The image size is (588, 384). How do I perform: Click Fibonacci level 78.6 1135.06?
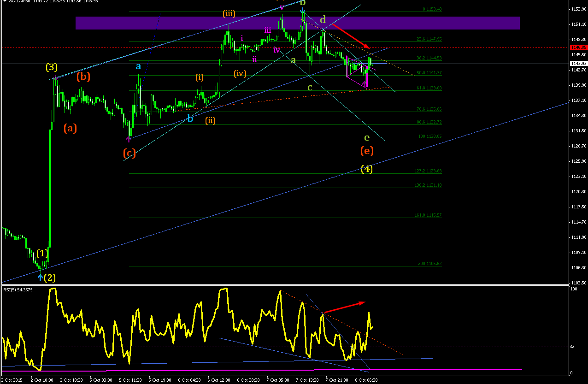[429, 109]
